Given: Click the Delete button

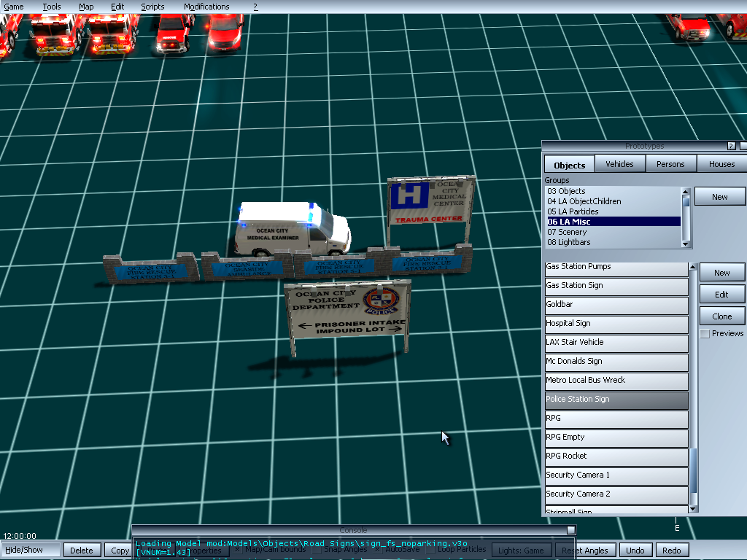Looking at the screenshot, I should pos(82,550).
